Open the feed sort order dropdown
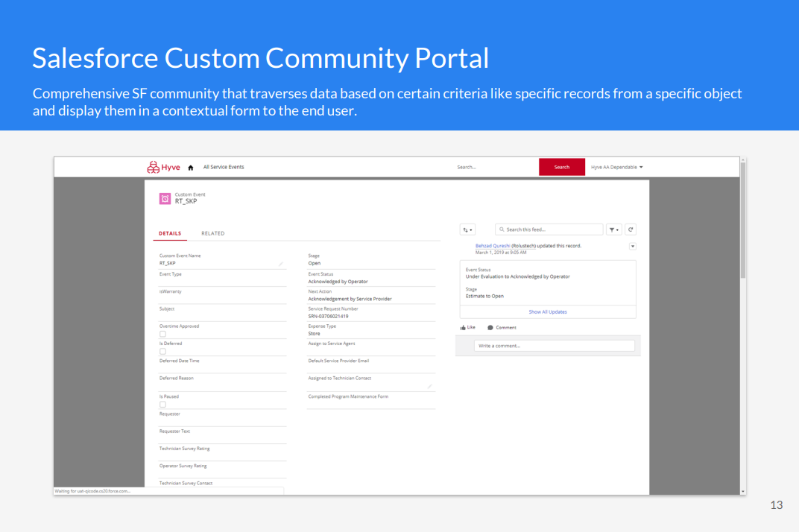 467,229
